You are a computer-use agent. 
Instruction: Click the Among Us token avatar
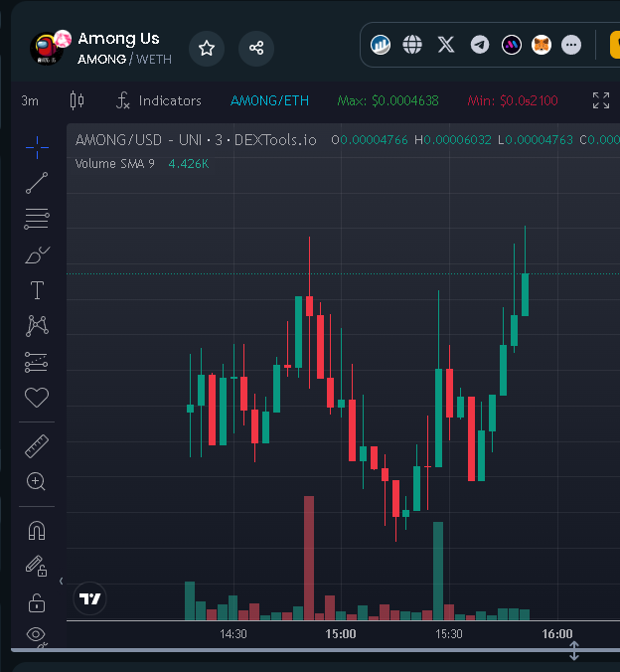point(47,49)
